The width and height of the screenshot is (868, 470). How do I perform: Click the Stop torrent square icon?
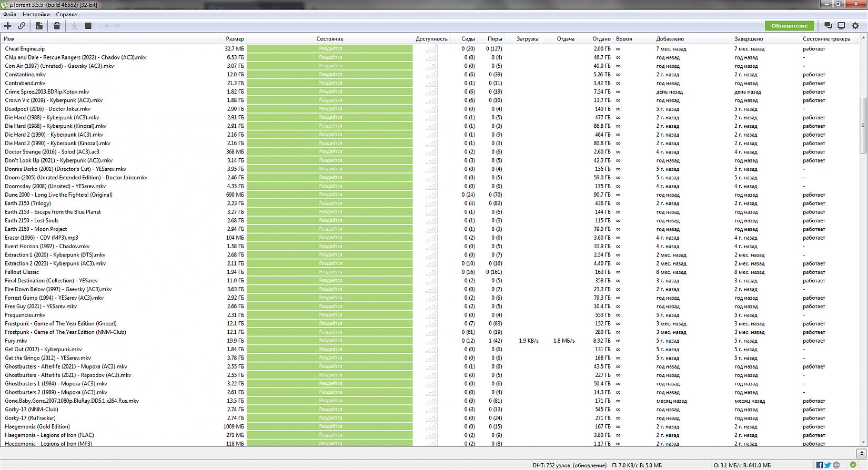pos(88,26)
